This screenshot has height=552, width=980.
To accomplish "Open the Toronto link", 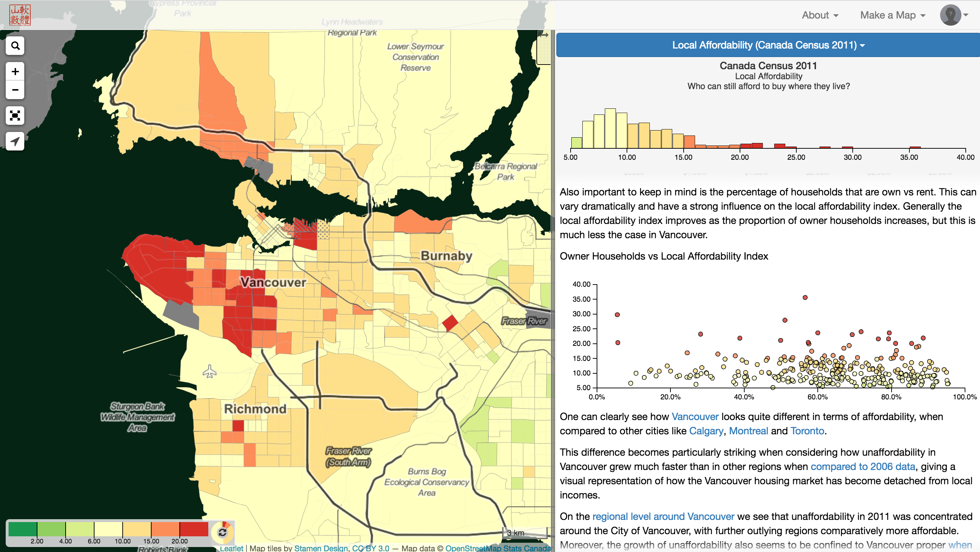I will (x=807, y=431).
